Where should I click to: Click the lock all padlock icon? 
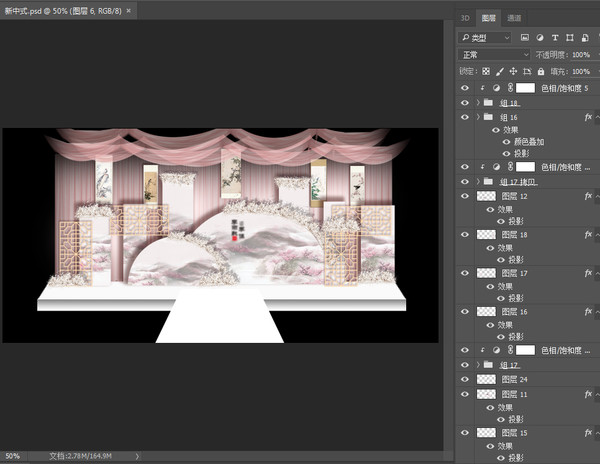tap(541, 72)
